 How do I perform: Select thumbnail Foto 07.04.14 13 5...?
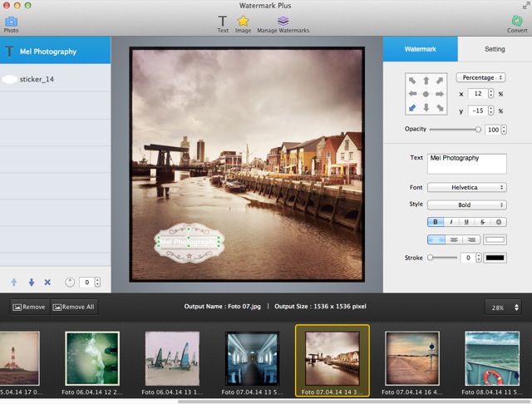tap(252, 358)
